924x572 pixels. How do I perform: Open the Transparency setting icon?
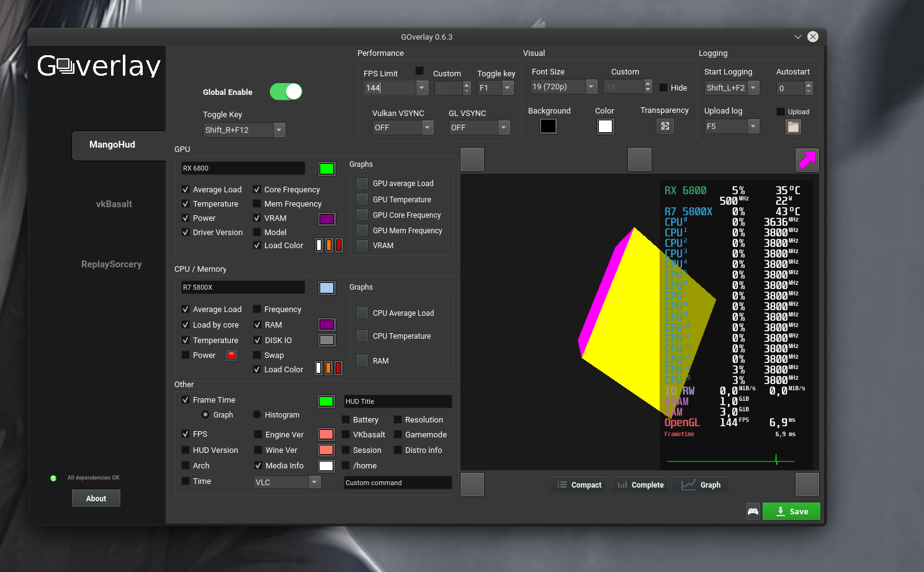(x=665, y=126)
